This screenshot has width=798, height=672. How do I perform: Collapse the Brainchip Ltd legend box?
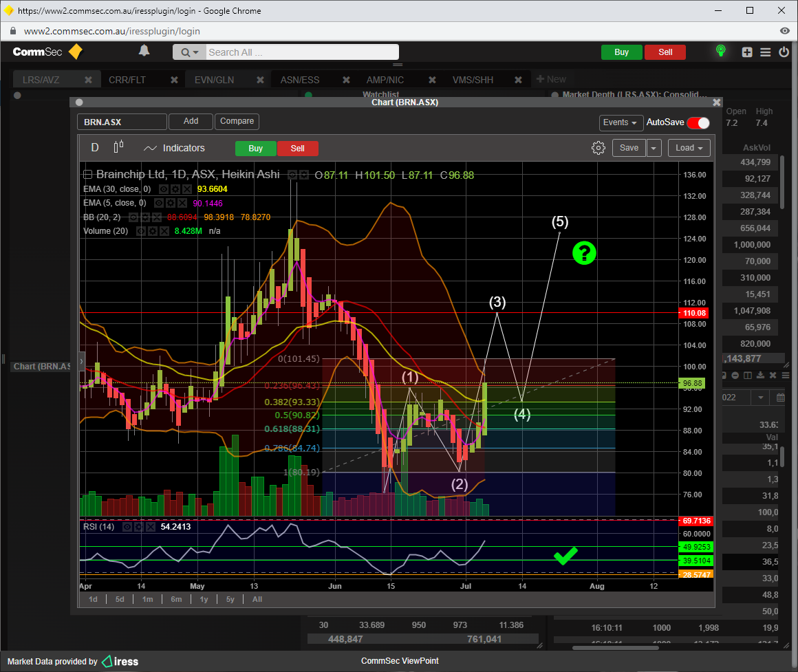click(87, 175)
